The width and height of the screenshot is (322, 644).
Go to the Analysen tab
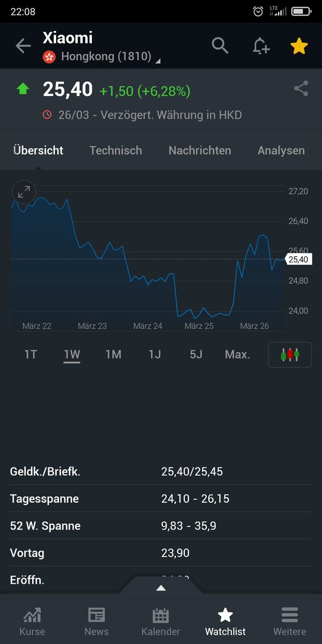click(x=281, y=150)
